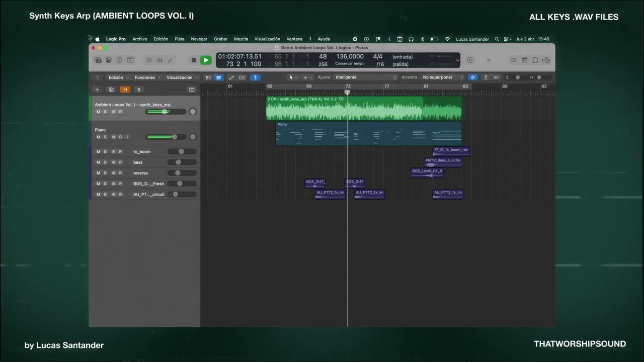
Task: Toggle the toolbar download-tray icon
Action: [x=130, y=60]
